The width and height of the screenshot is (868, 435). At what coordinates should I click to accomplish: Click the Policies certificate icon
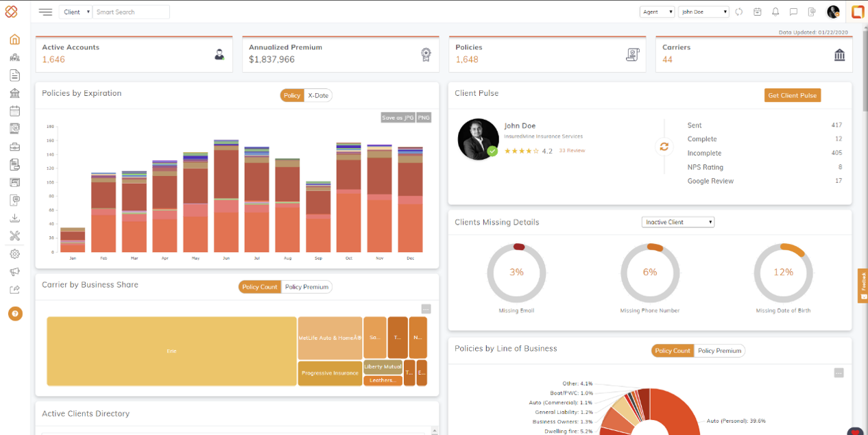[x=633, y=55]
